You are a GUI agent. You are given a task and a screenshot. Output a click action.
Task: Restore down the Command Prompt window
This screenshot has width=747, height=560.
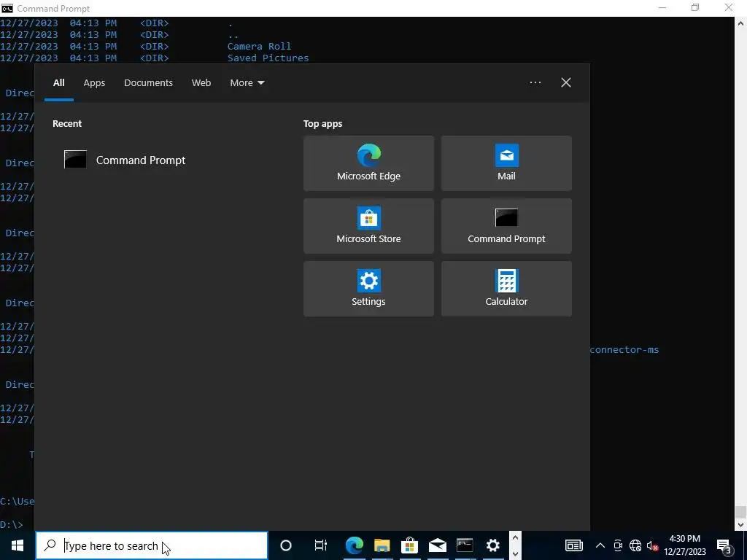point(695,7)
